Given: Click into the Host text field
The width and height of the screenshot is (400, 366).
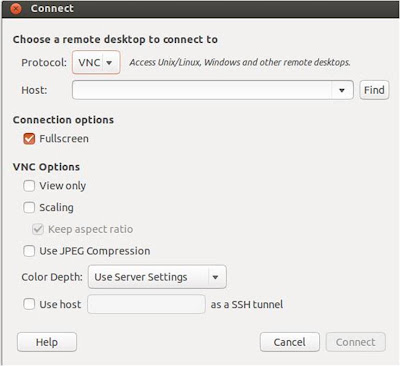Looking at the screenshot, I should pos(202,90).
